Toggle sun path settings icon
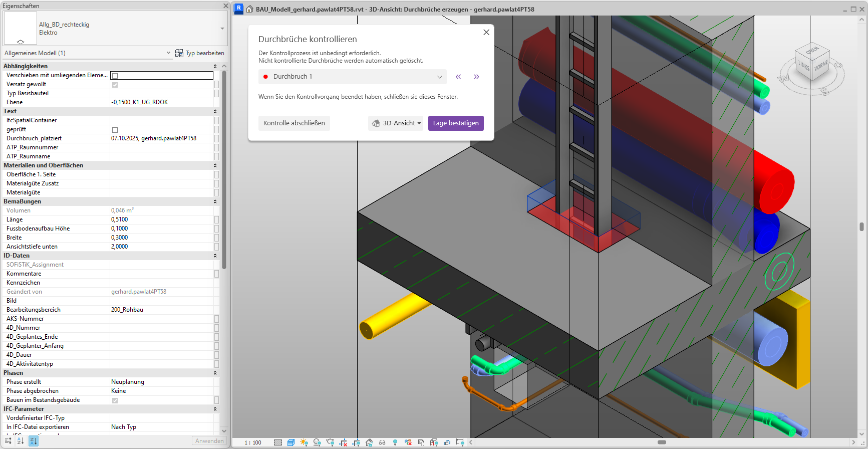The image size is (868, 449). [304, 442]
